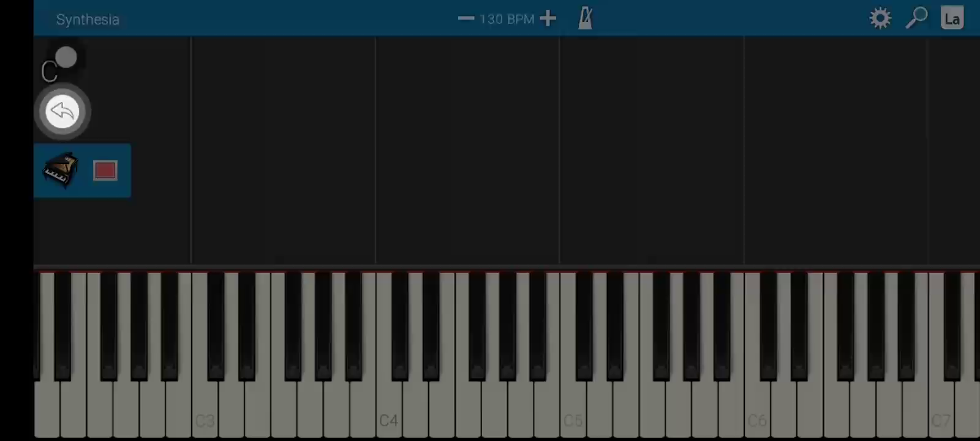This screenshot has width=980, height=441.
Task: Click the red color swatch beside the piano
Action: pyautogui.click(x=105, y=170)
